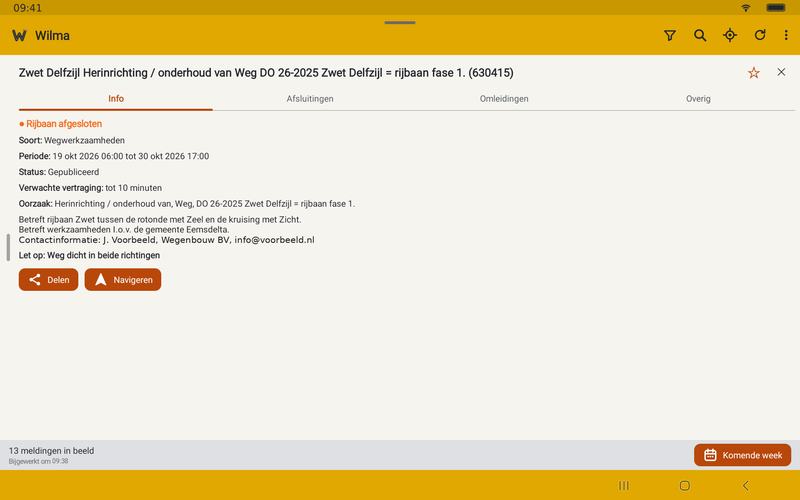Click 'Betreft werkzaamheden i.o.v. de gemeente' line
Image resolution: width=800 pixels, height=500 pixels.
click(x=124, y=230)
